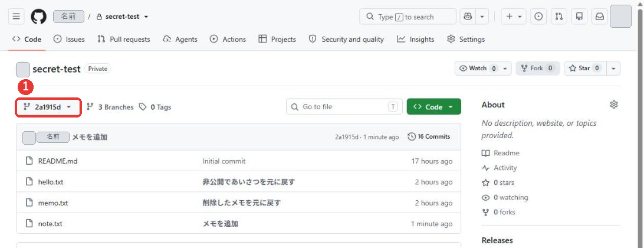Open the note.txt commit message メモを追加
Image resolution: width=644 pixels, height=248 pixels.
point(221,224)
